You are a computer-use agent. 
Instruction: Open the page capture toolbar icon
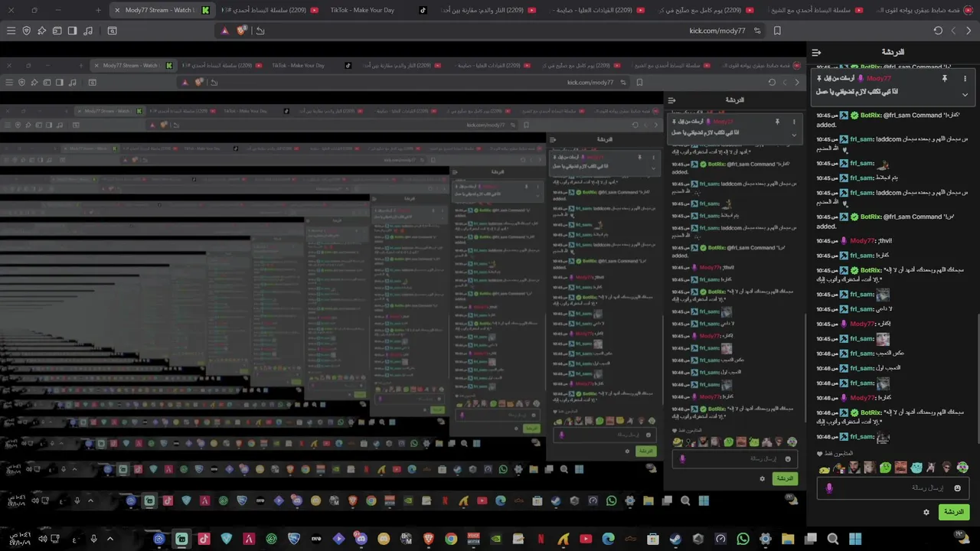click(x=112, y=31)
